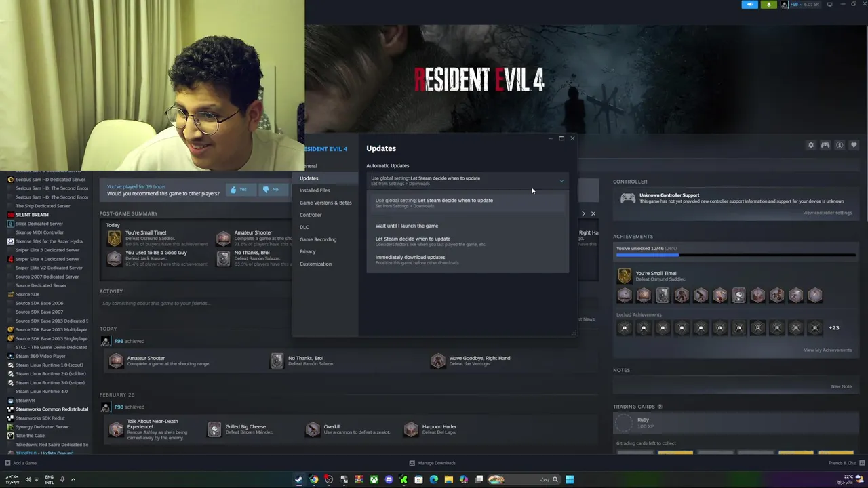Select Steam 360 Video Player in library
Viewport: 868px width, 488px height.
click(41, 356)
